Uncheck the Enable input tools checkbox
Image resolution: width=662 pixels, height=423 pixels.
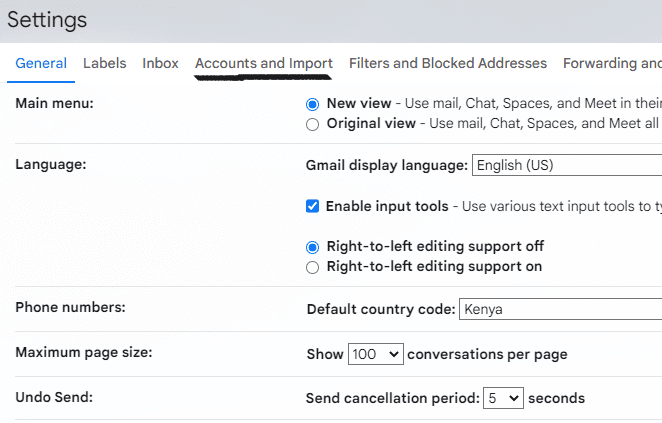coord(312,206)
